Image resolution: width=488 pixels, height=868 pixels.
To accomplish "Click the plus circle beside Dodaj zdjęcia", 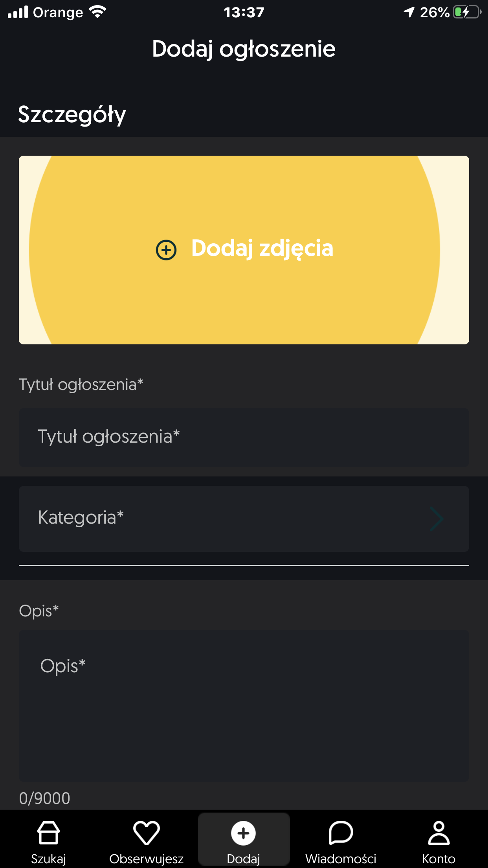I will [x=166, y=250].
